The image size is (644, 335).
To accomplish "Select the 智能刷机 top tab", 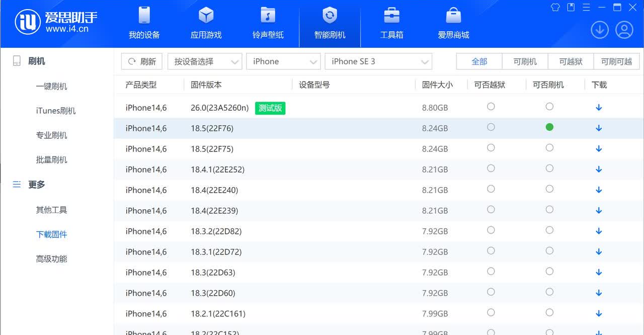I will tap(330, 24).
